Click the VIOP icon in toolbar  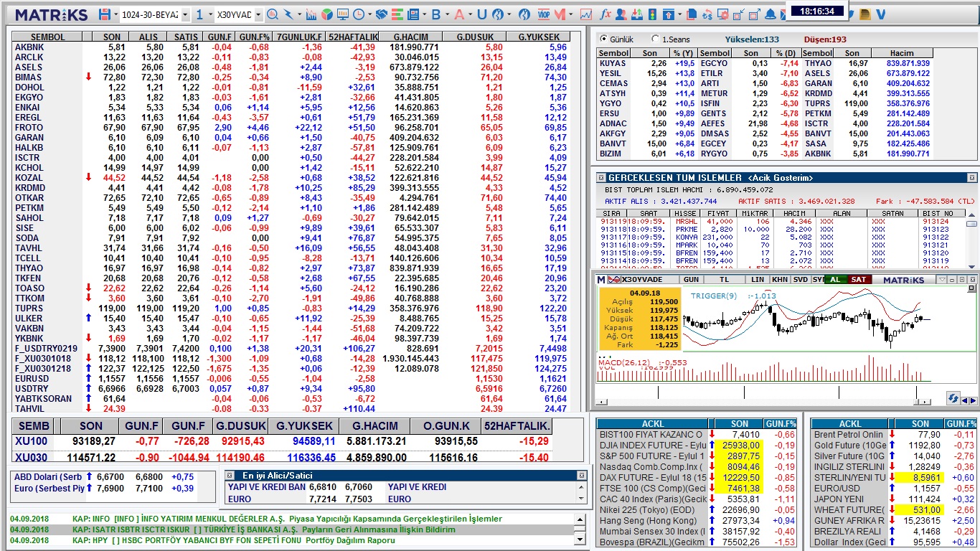pos(544,14)
